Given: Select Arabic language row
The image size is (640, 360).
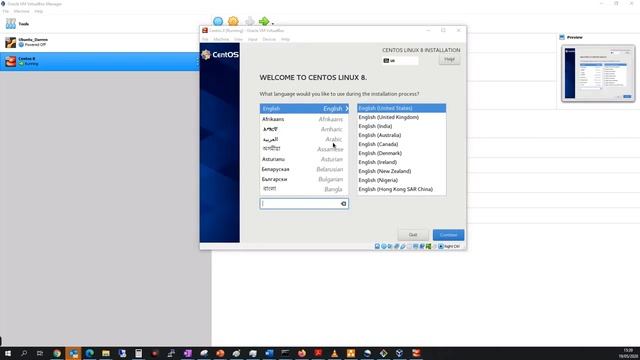Looking at the screenshot, I should (x=304, y=139).
